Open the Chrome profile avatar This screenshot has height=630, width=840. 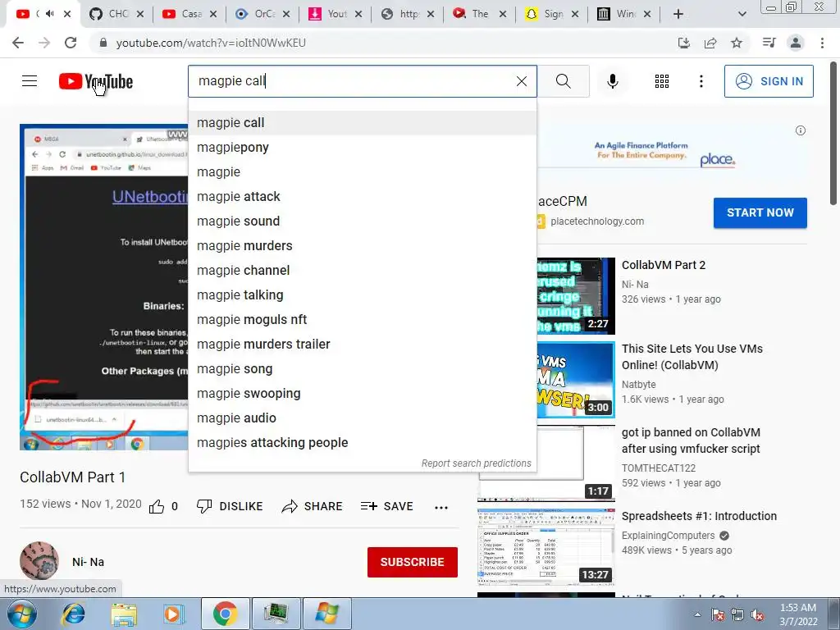point(796,43)
